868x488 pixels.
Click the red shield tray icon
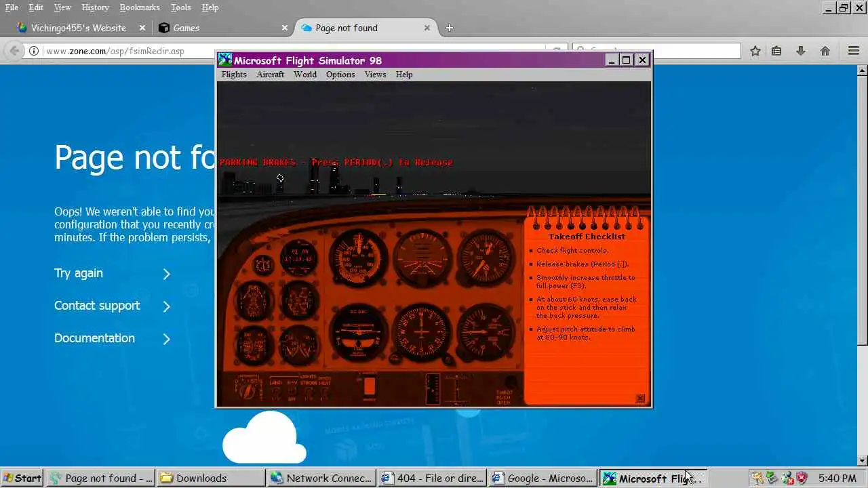(801, 479)
